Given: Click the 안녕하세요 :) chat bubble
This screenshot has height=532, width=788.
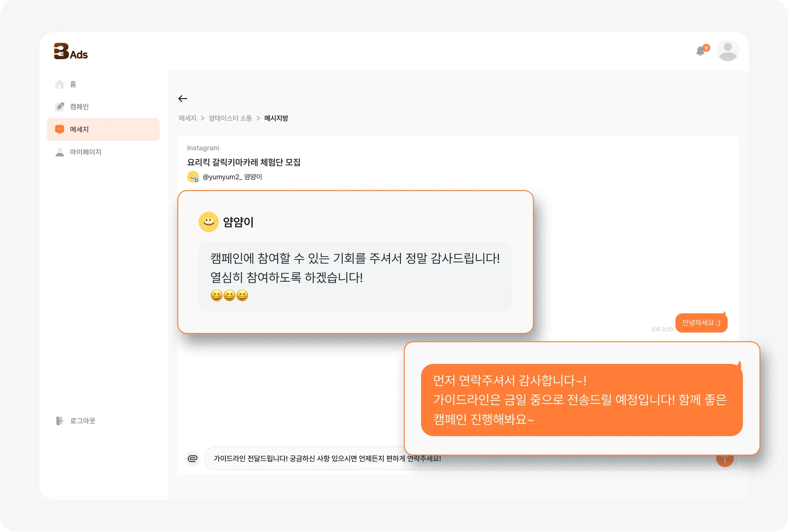Looking at the screenshot, I should tap(701, 323).
